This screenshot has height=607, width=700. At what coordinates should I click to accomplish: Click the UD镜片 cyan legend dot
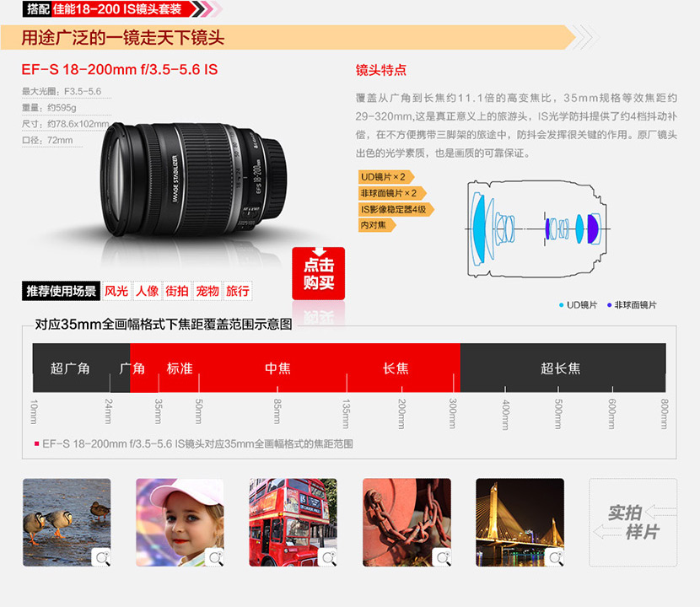[561, 305]
